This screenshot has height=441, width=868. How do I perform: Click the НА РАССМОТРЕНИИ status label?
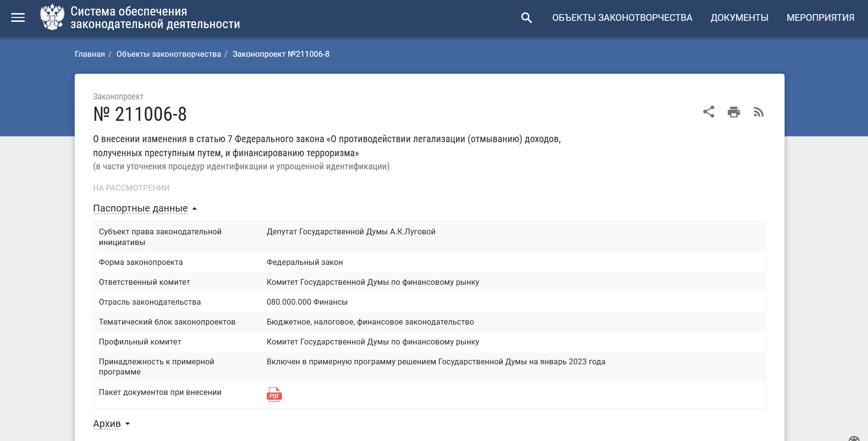point(131,188)
